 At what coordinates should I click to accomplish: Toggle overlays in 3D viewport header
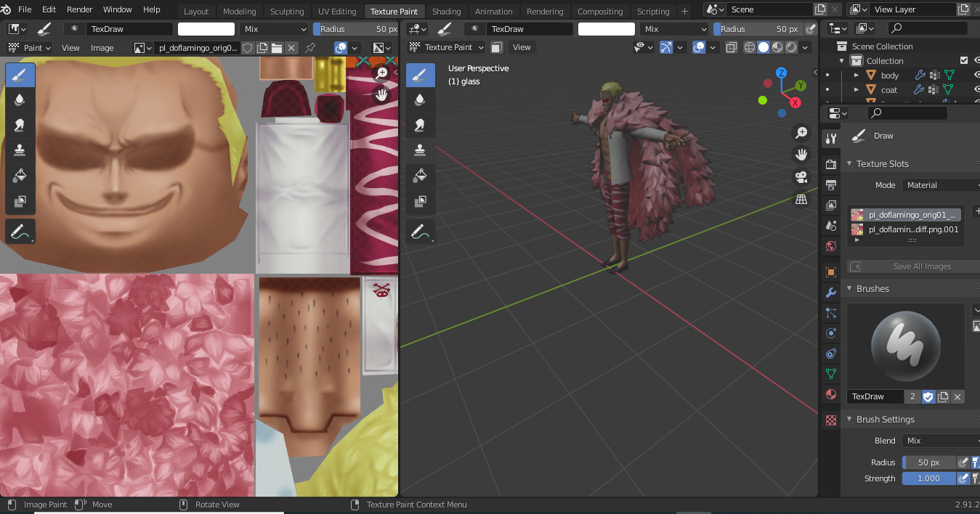click(x=699, y=47)
